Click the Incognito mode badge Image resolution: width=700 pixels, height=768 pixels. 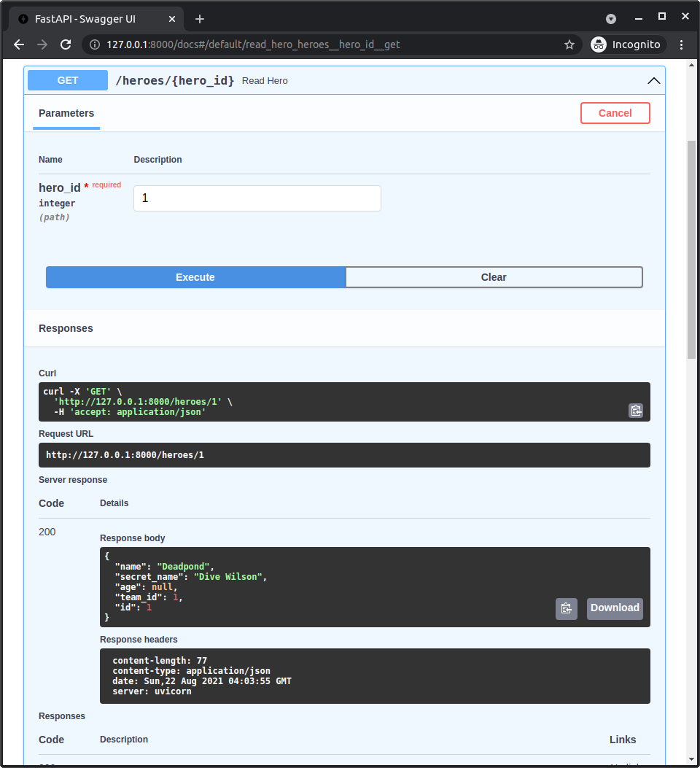(626, 44)
